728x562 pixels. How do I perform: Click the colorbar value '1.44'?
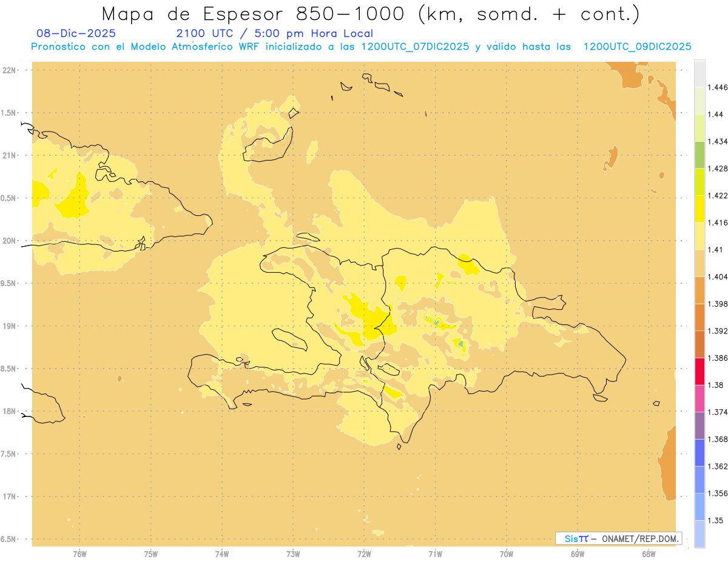[x=716, y=115]
